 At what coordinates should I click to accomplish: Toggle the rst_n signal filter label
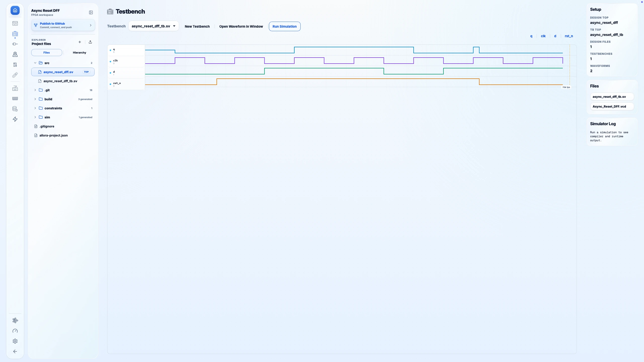click(x=569, y=36)
